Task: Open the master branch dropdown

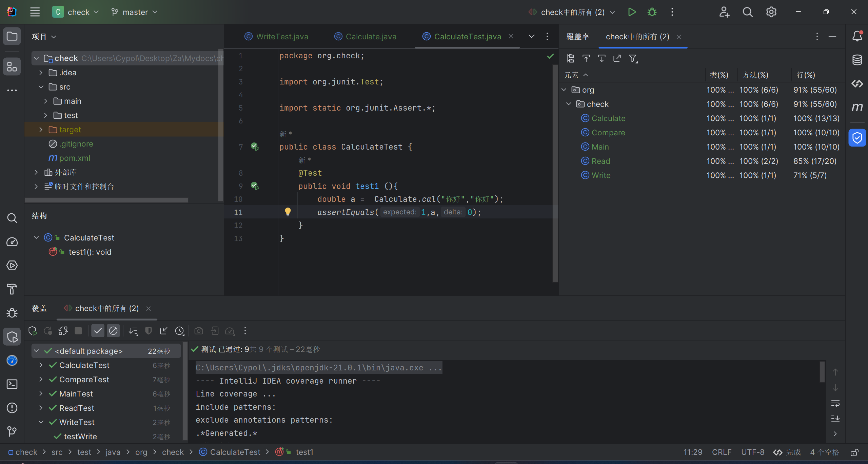Action: tap(135, 12)
